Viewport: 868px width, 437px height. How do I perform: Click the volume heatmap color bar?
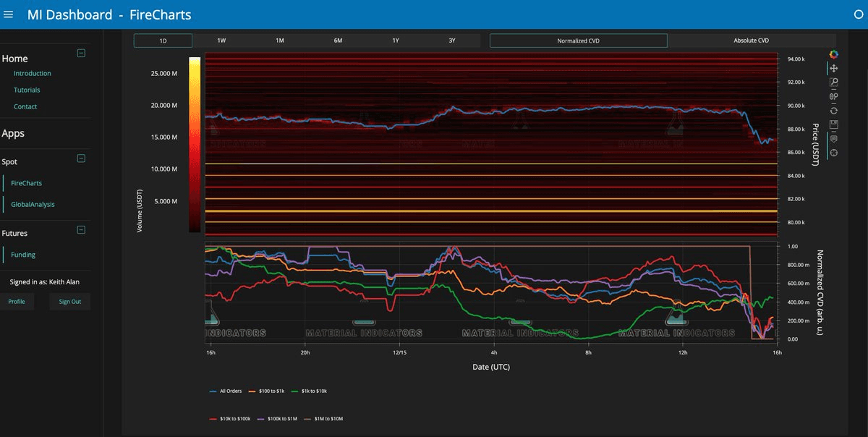click(x=195, y=145)
